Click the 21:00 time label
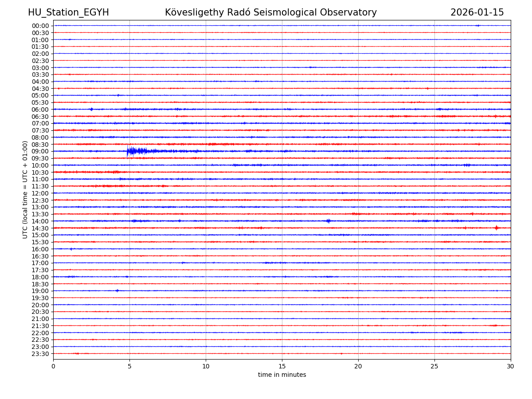Image resolution: width=532 pixels, height=399 pixels. pos(40,319)
